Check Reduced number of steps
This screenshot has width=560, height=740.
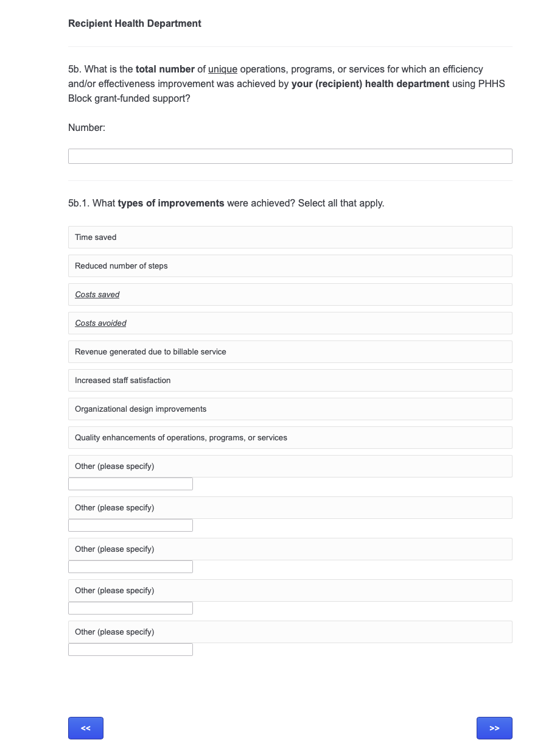[290, 266]
